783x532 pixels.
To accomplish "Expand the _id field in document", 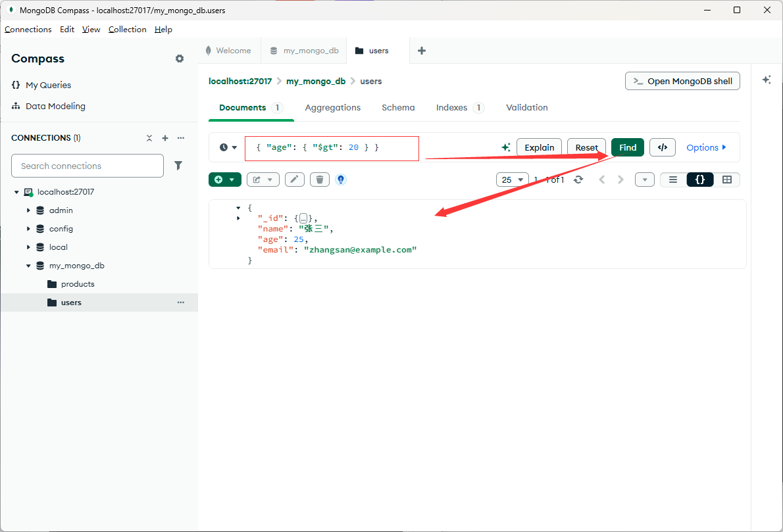I will coord(238,218).
